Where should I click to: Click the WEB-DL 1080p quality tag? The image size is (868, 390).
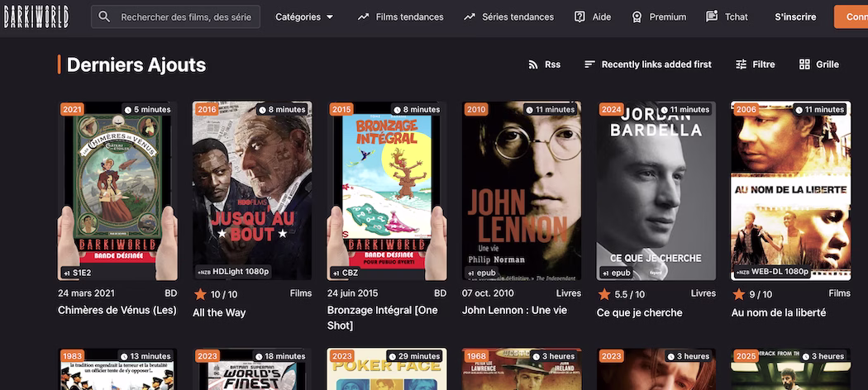tap(771, 272)
